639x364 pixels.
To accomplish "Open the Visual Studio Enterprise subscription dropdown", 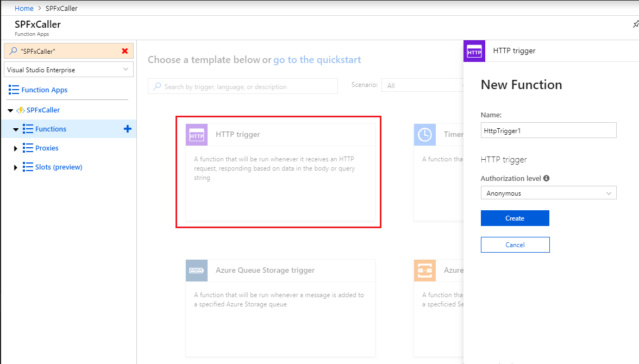I will [68, 70].
